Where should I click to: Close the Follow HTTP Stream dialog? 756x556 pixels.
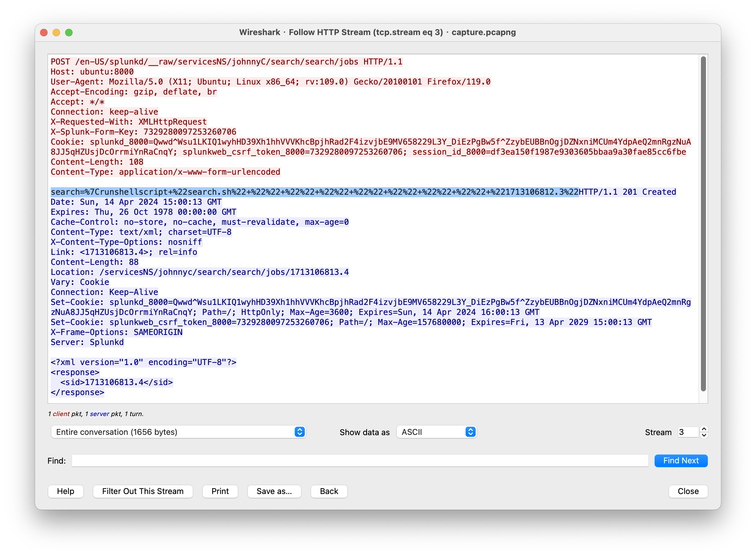688,491
